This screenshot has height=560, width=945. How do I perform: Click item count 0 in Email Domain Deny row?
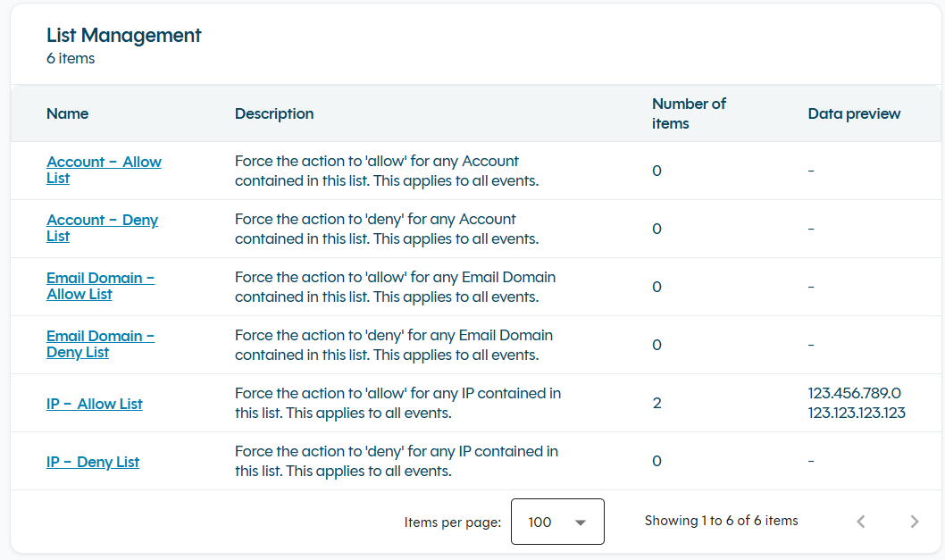click(x=656, y=345)
